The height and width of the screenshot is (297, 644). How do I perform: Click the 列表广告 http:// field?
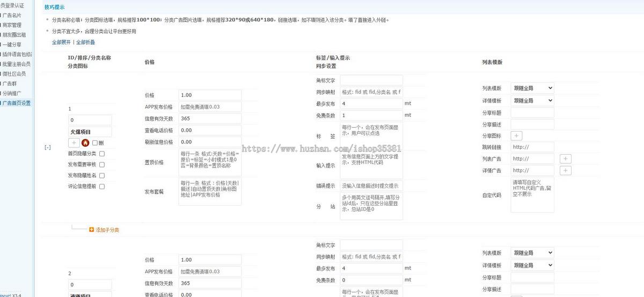pos(532,158)
